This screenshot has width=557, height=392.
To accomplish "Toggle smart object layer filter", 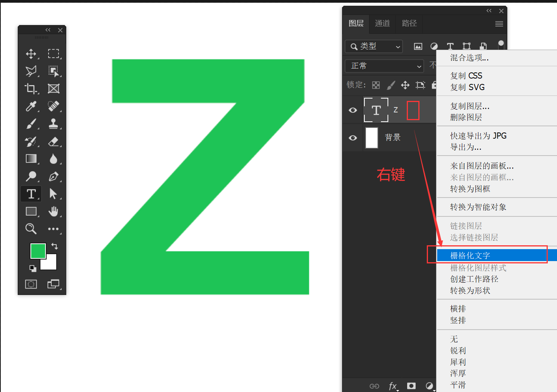I will pyautogui.click(x=483, y=47).
